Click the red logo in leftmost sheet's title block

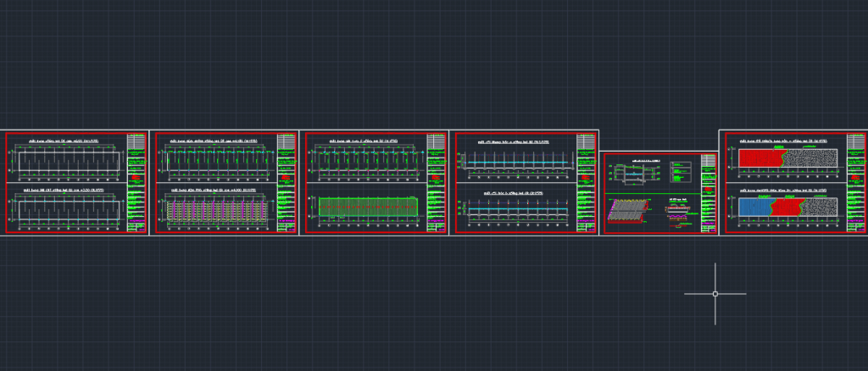point(136,179)
